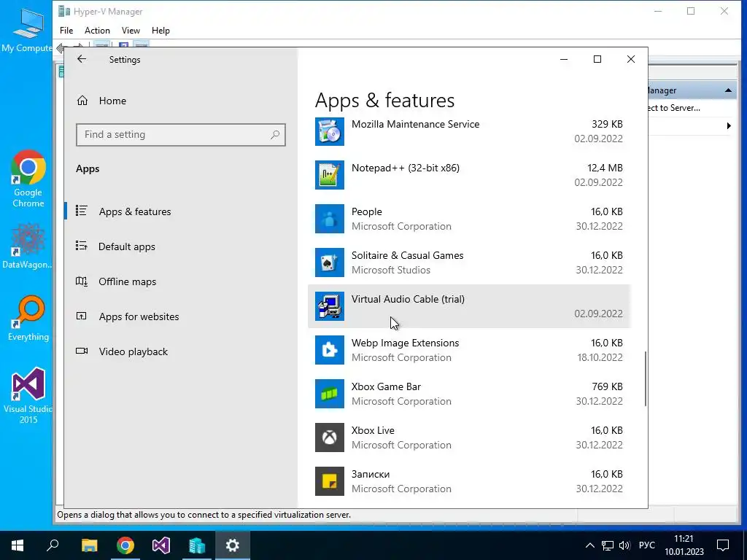This screenshot has height=560, width=747.
Task: Switch to Chrome in the taskbar
Action: pyautogui.click(x=125, y=545)
